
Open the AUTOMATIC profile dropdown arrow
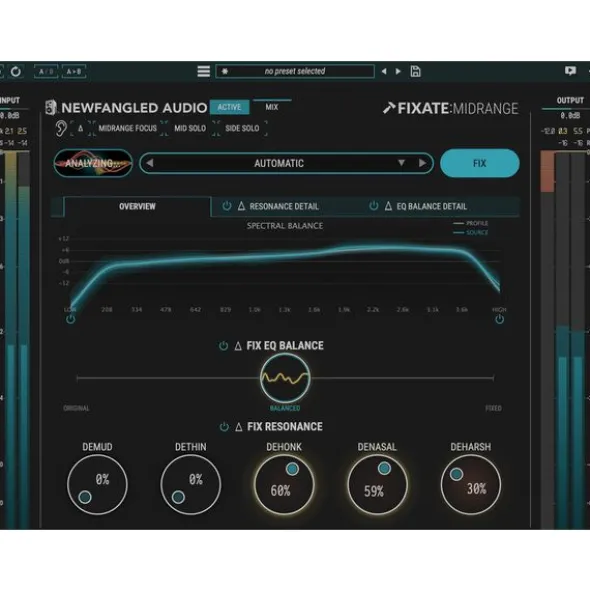[x=402, y=163]
